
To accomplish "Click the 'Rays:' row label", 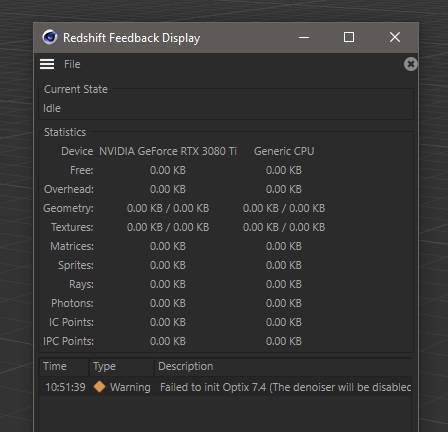I will pyautogui.click(x=81, y=284).
